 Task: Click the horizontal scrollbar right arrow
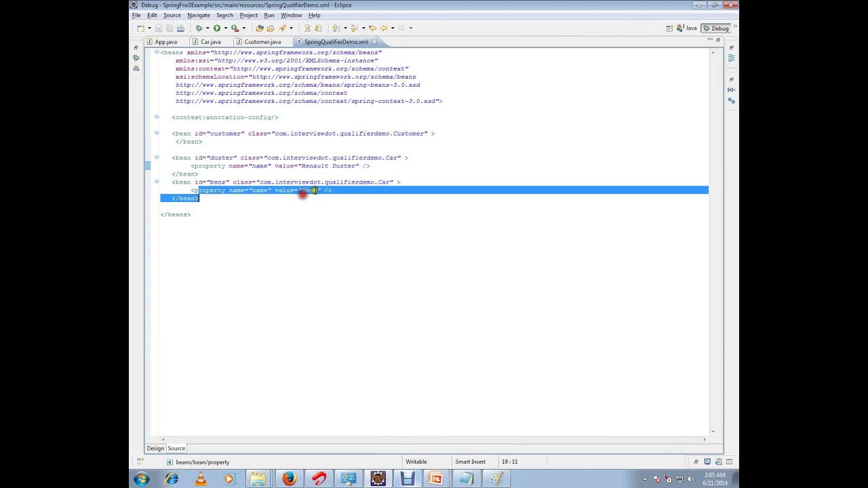click(x=705, y=439)
